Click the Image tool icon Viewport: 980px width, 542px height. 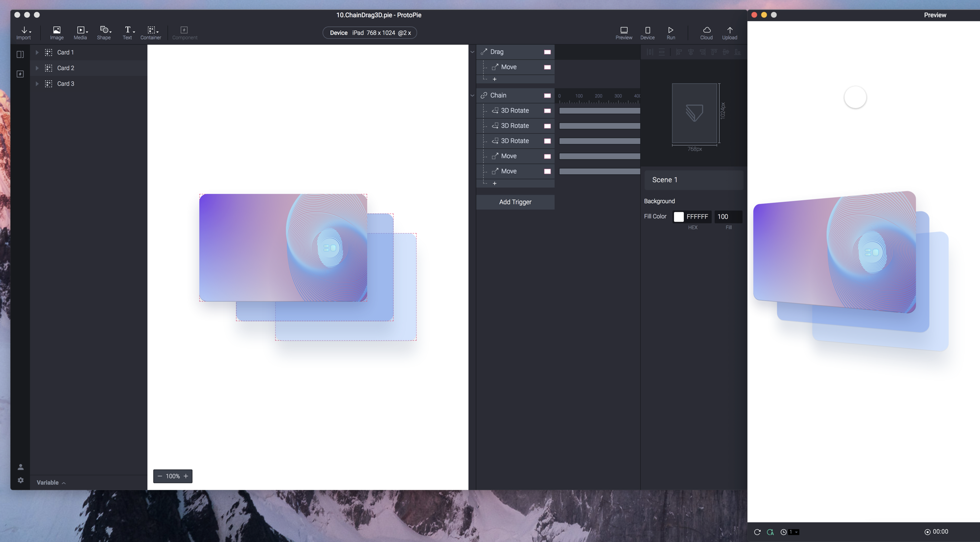click(57, 32)
